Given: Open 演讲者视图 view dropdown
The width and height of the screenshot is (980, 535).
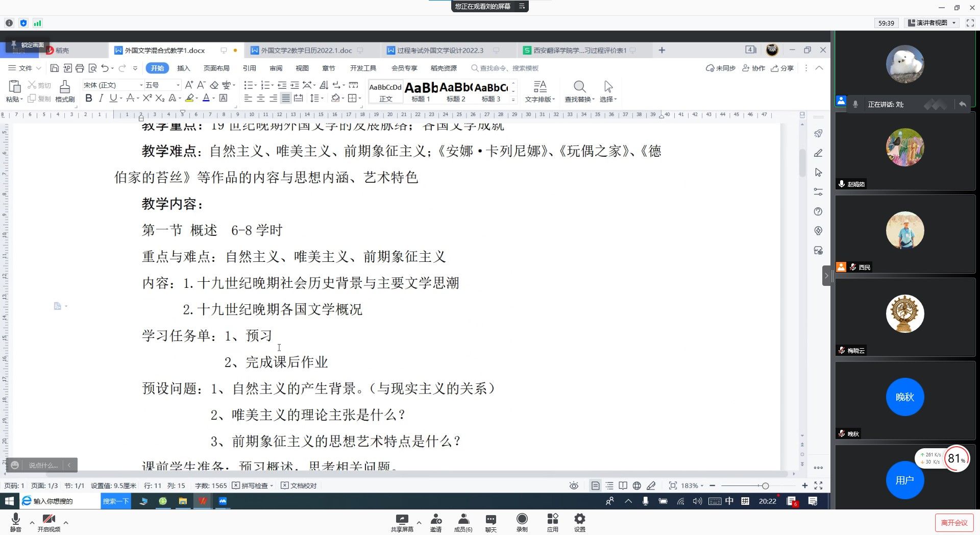Looking at the screenshot, I should pos(932,23).
